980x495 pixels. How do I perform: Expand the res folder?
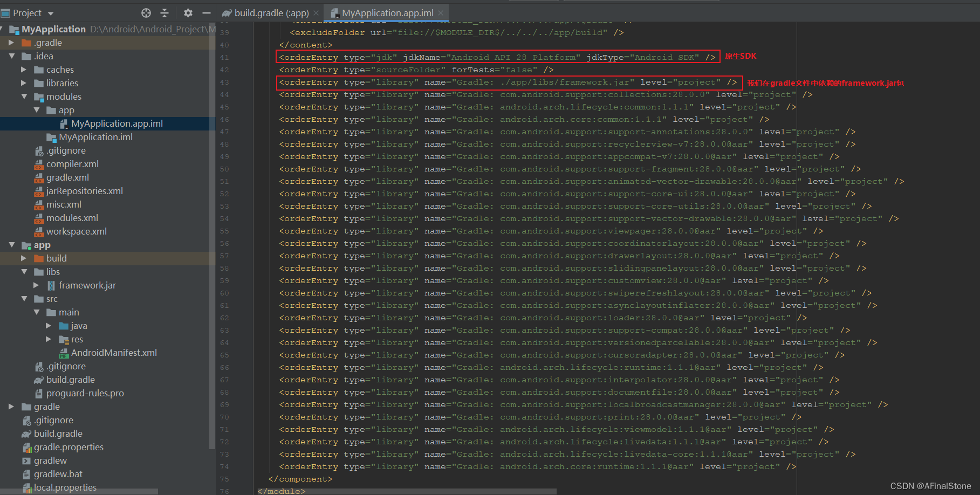tap(49, 339)
